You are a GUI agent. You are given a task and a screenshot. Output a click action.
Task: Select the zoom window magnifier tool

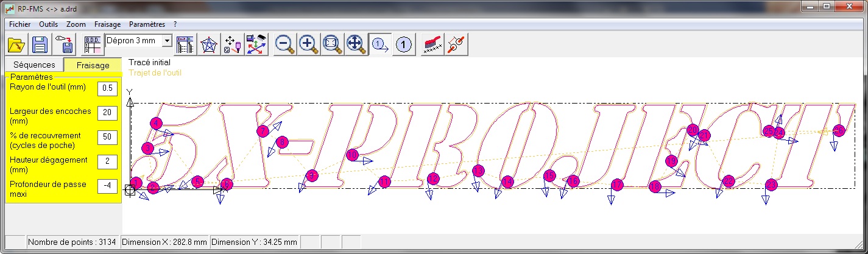(332, 44)
